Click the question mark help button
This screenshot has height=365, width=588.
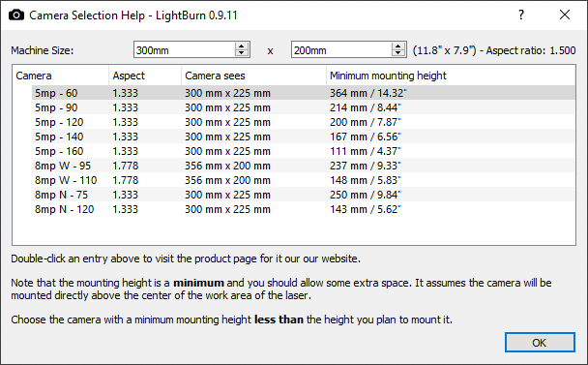tap(521, 15)
